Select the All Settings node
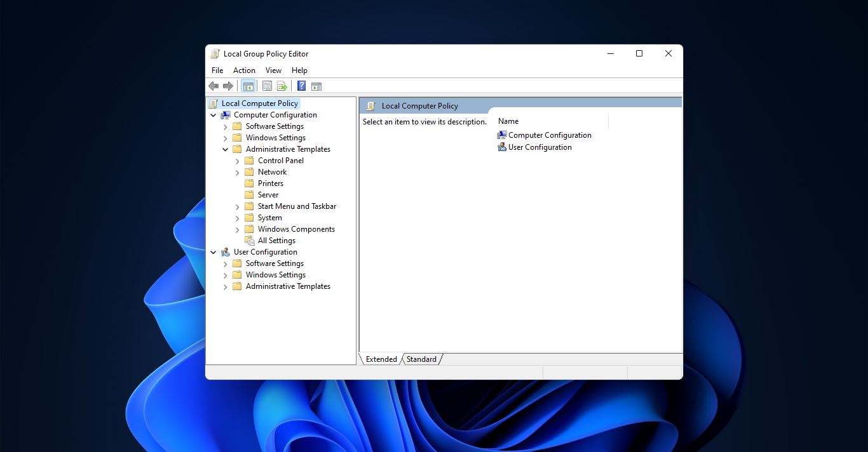The height and width of the screenshot is (452, 868). tap(276, 241)
